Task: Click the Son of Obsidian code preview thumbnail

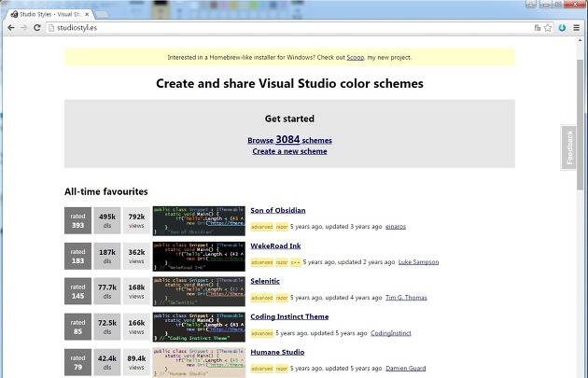Action: [x=199, y=220]
